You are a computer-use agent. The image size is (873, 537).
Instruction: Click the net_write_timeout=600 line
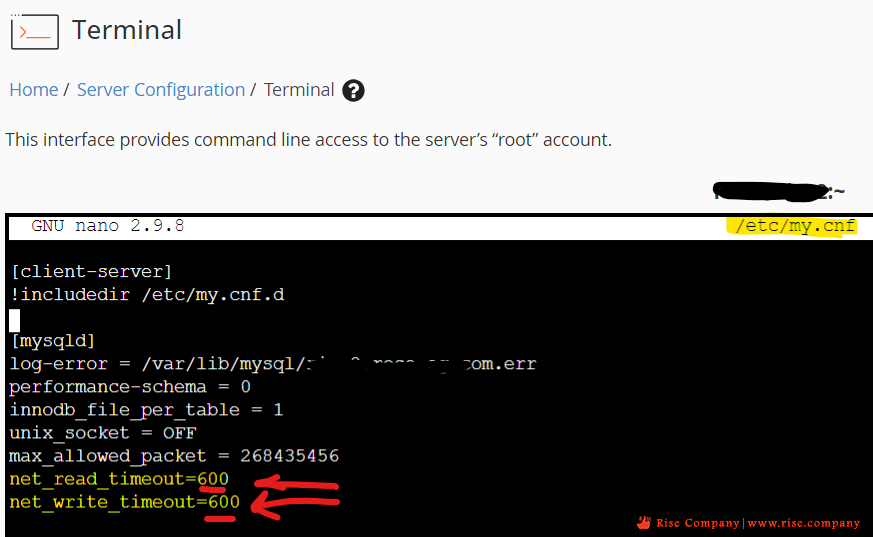(x=125, y=502)
